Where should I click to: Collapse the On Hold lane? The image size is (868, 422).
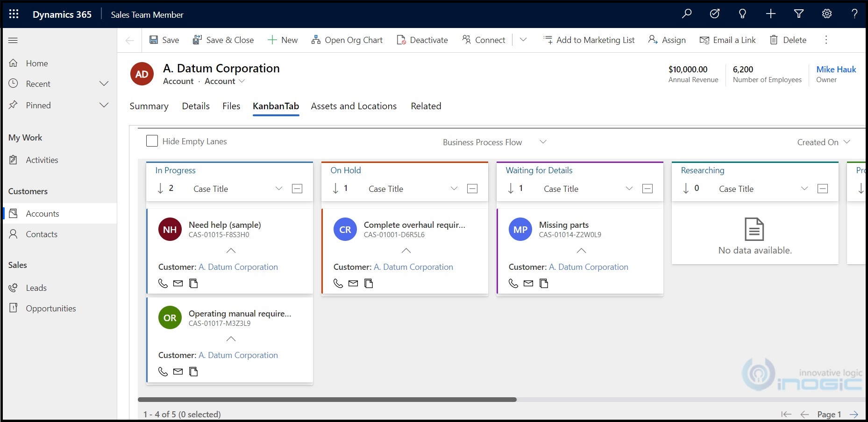pyautogui.click(x=472, y=189)
